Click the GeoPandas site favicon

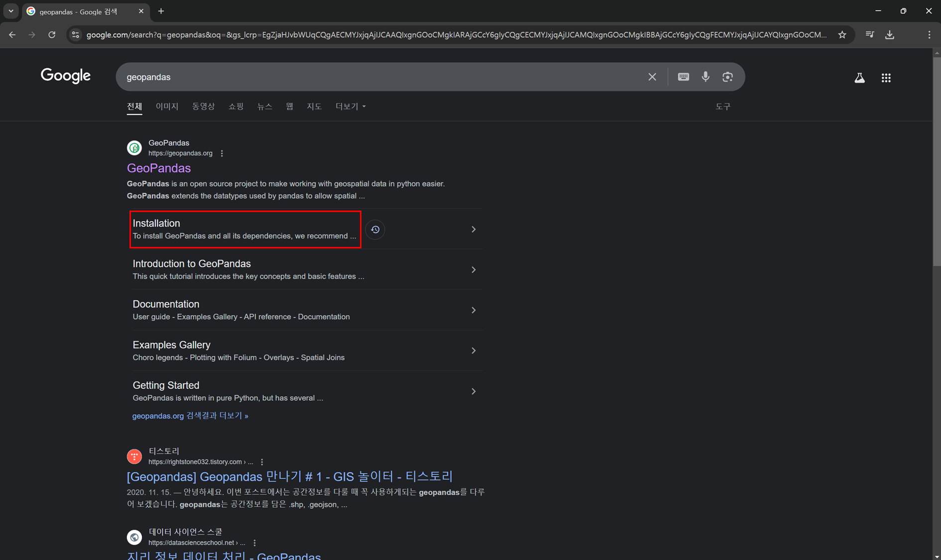click(x=134, y=148)
